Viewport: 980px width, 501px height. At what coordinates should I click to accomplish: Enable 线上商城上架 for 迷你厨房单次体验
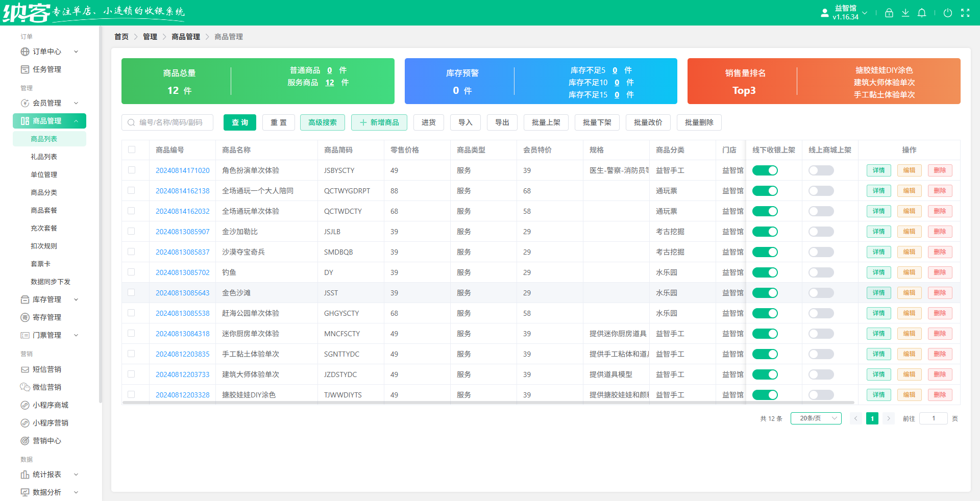pos(821,334)
